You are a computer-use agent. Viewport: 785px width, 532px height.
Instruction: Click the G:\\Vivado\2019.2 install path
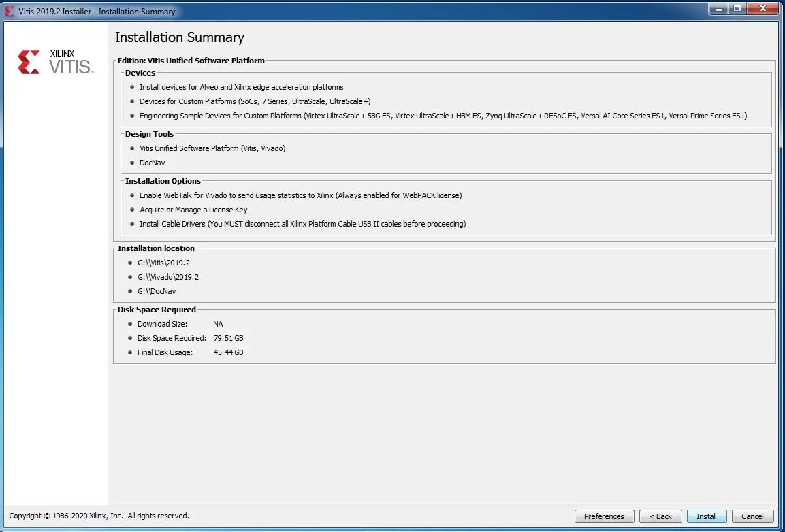coord(168,277)
